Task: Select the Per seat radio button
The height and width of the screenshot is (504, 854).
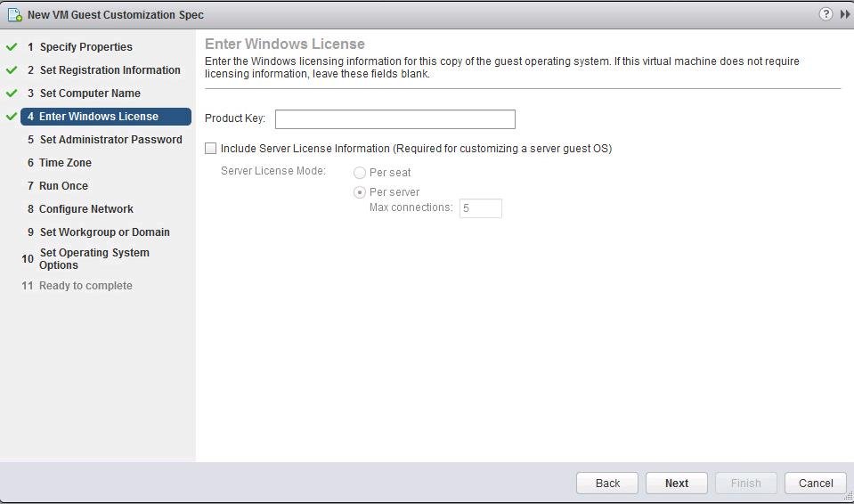Action: [x=360, y=173]
